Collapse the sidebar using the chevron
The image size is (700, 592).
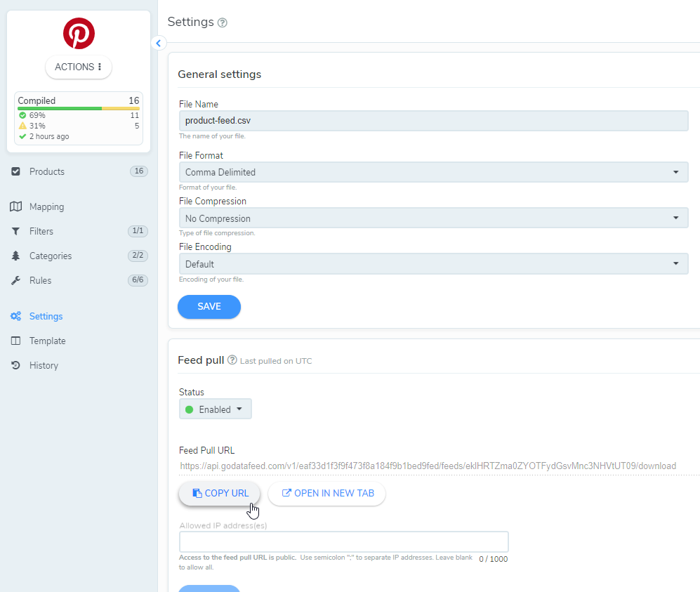coord(158,43)
